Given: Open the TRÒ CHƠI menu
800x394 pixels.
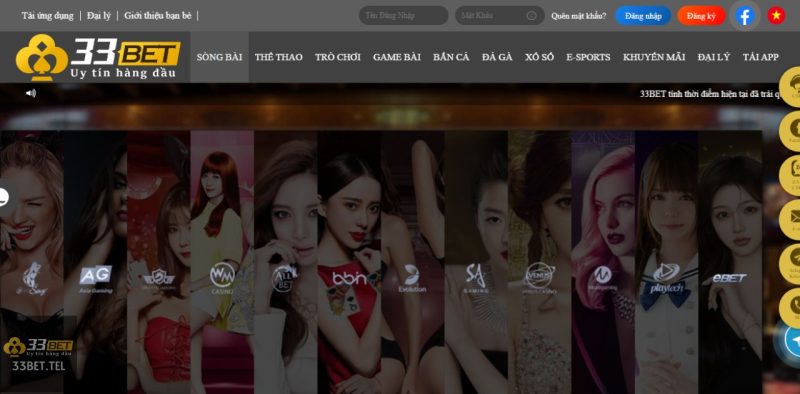Looking at the screenshot, I should point(338,57).
